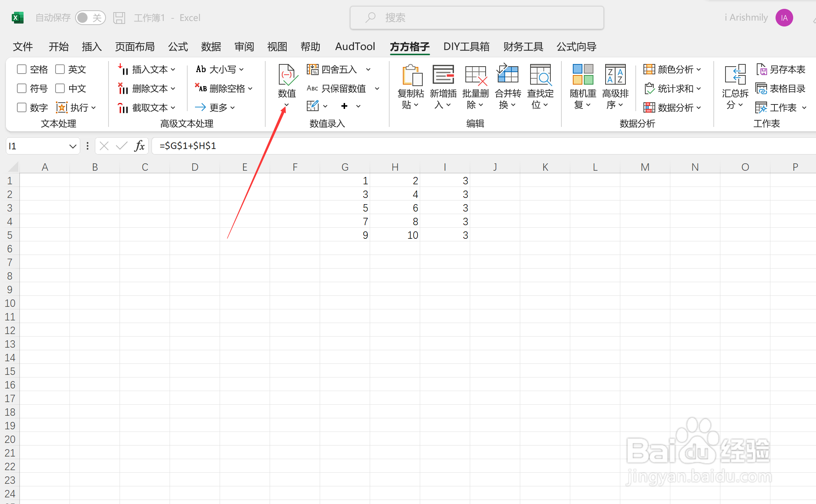Switch to the DIY工具箱 tab
Screen dimensions: 816x504
click(466, 47)
